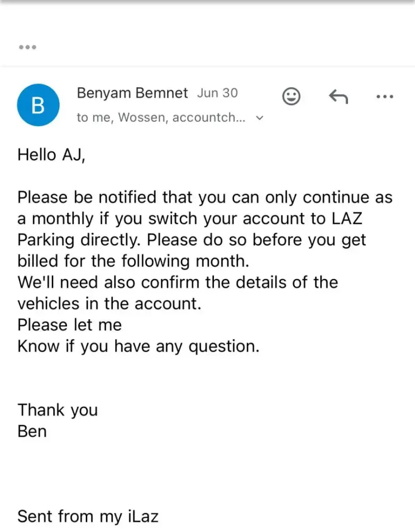This screenshot has height=532, width=415.
Task: Tap the 'LAZ' word in message
Action: (x=347, y=219)
